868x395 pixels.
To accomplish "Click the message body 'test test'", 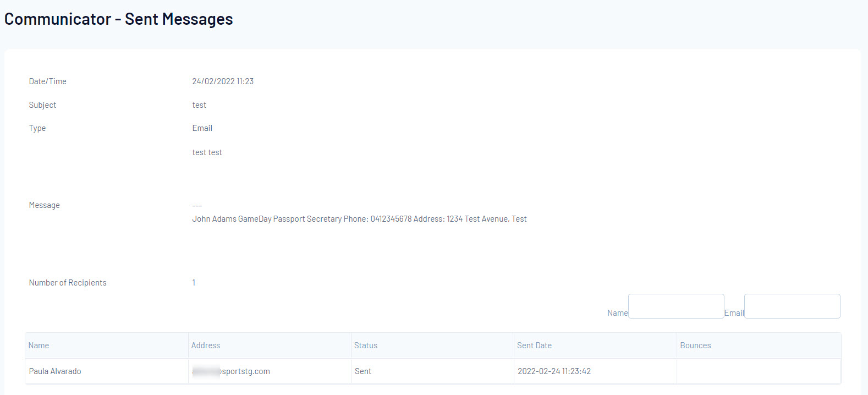I will [x=207, y=152].
